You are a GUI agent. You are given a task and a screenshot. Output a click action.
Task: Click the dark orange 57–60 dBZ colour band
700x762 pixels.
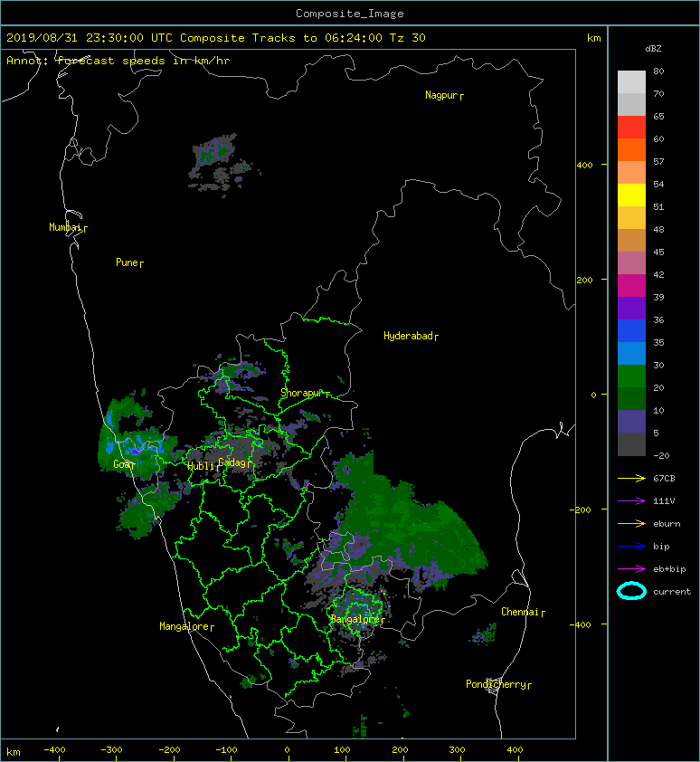pyautogui.click(x=631, y=149)
